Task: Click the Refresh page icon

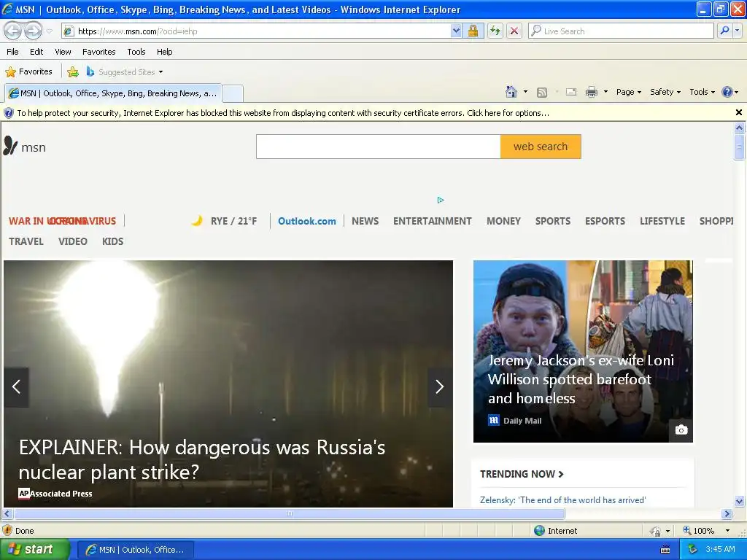Action: pos(495,31)
